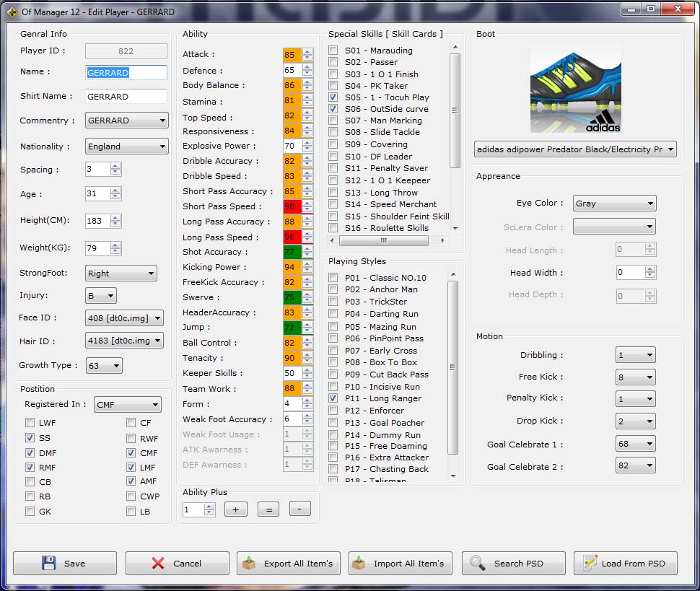Uncheck the P11 - Long Ranger style
The height and width of the screenshot is (591, 700).
(333, 398)
